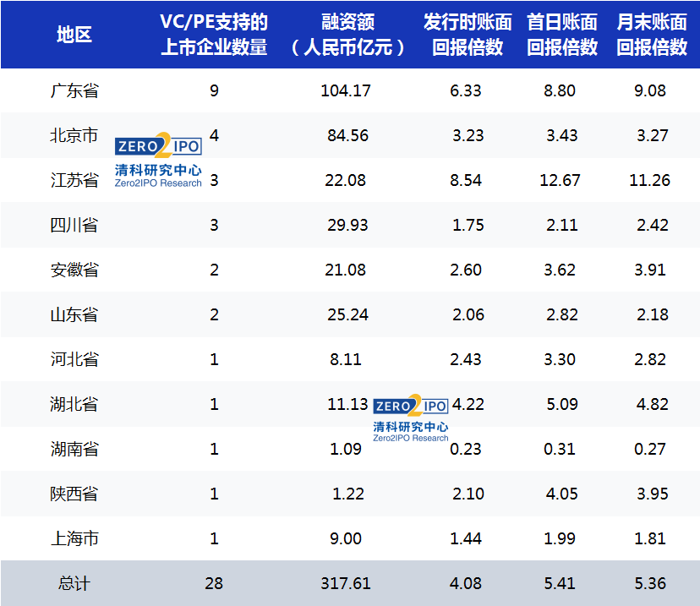Click the 11.26 month-end multiple for 江苏省

tap(649, 180)
